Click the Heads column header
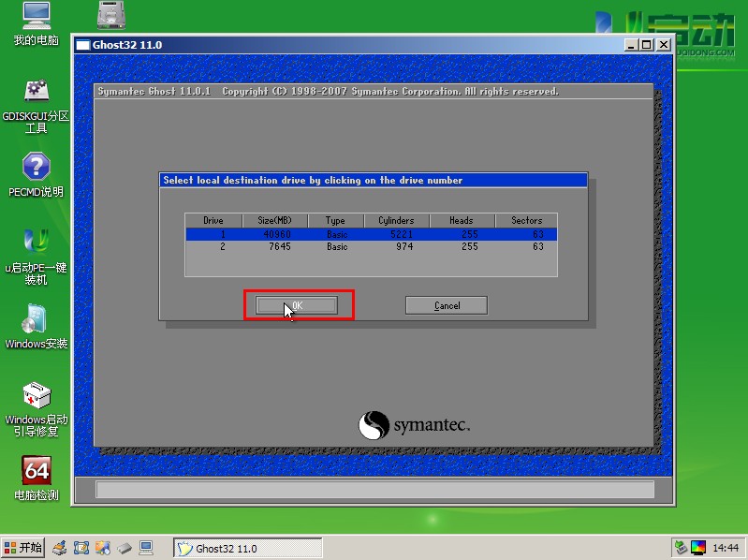Viewport: 748px width, 560px height. coord(462,220)
